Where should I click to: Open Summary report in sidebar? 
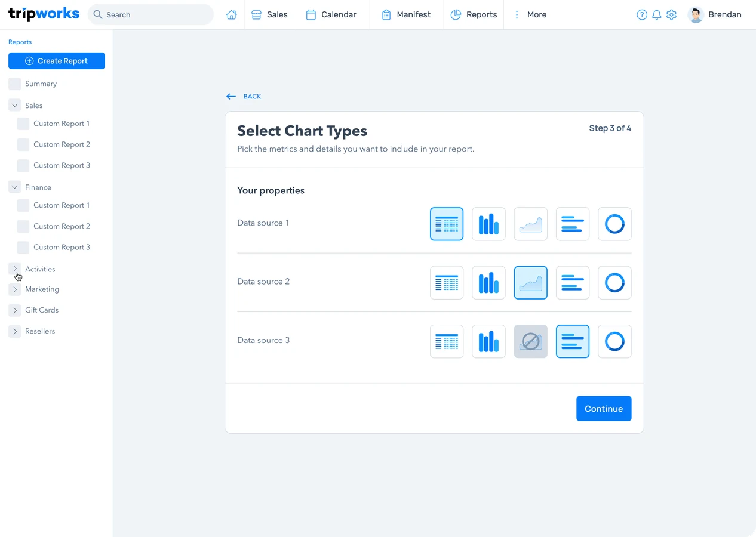tap(41, 84)
